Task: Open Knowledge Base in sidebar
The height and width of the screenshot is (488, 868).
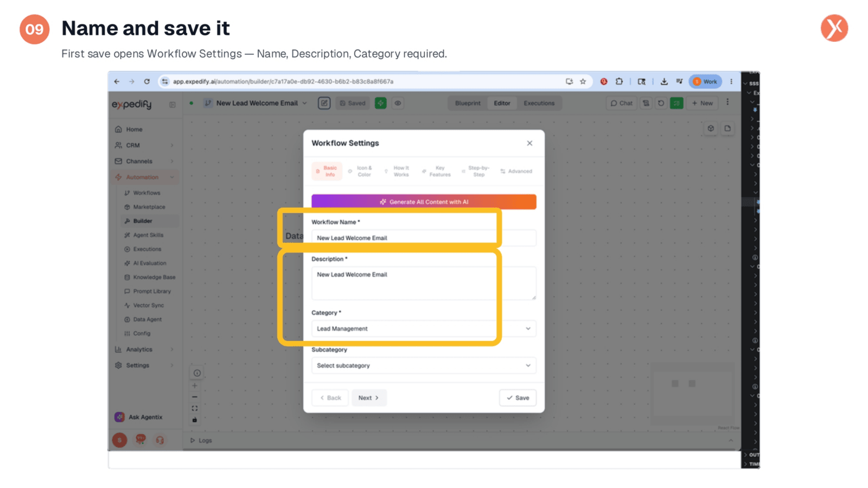Action: pyautogui.click(x=154, y=277)
